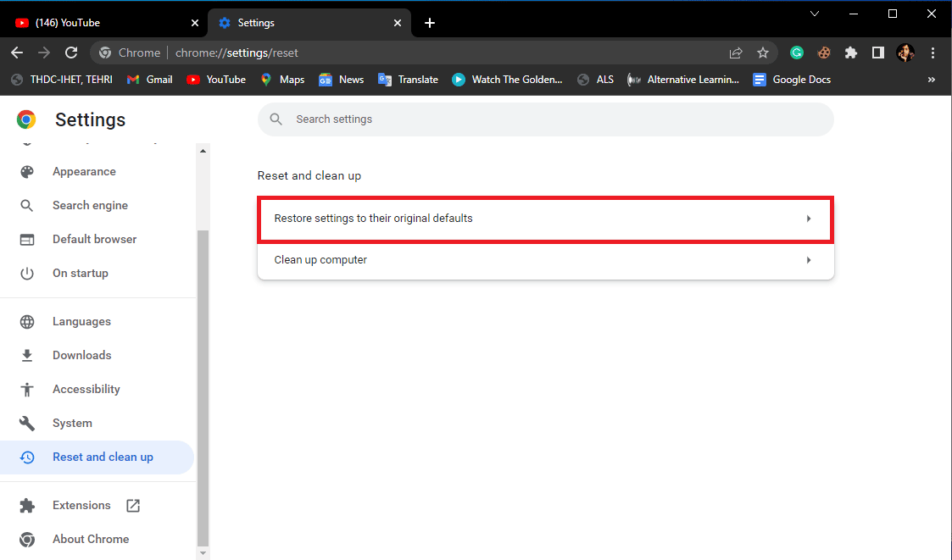Open the Google Docs bookmark
The height and width of the screenshot is (560, 952).
[792, 80]
